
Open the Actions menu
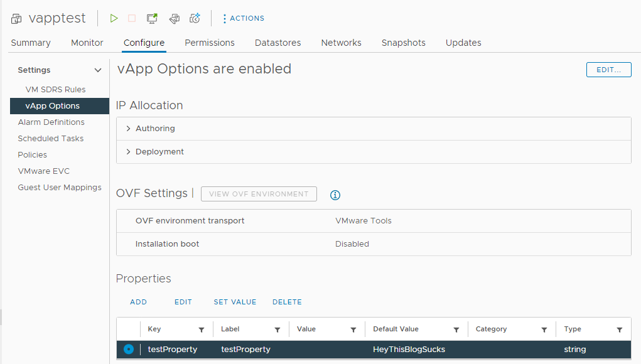(x=244, y=19)
